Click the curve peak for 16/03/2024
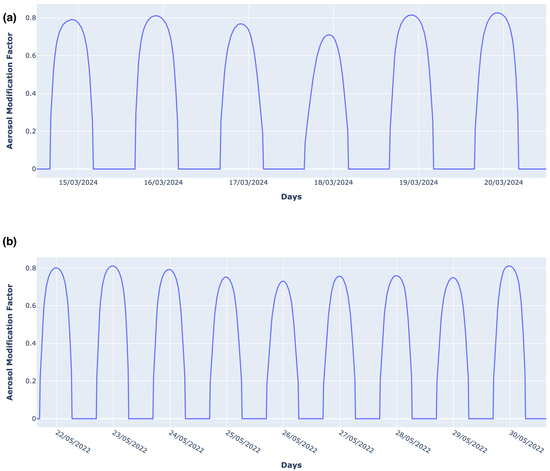Screen dimensions: 550x471 [156, 15]
